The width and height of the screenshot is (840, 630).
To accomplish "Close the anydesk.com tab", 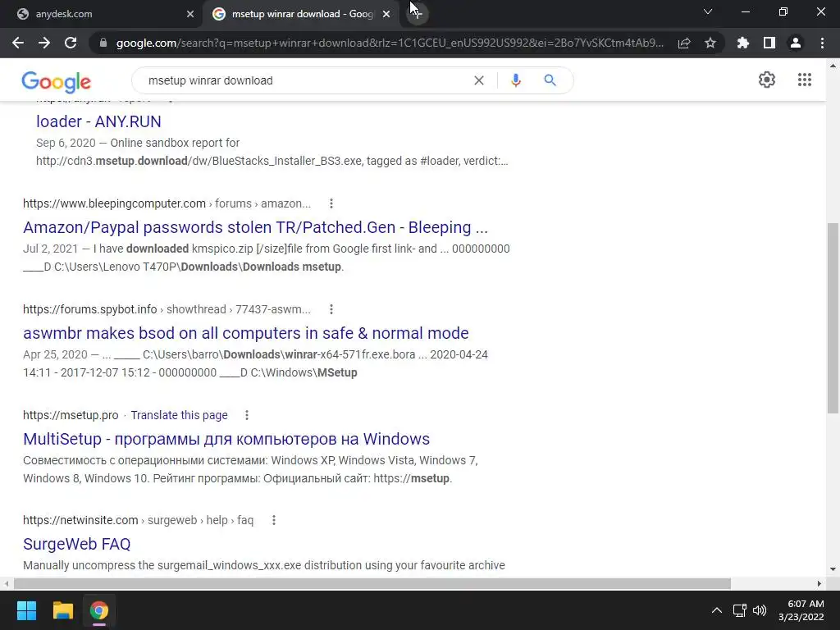I will point(190,14).
